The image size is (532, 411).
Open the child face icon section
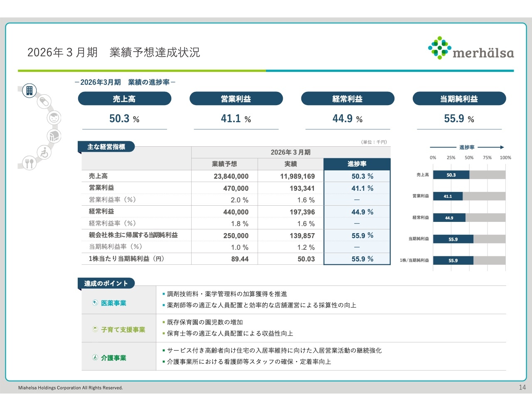[54, 118]
